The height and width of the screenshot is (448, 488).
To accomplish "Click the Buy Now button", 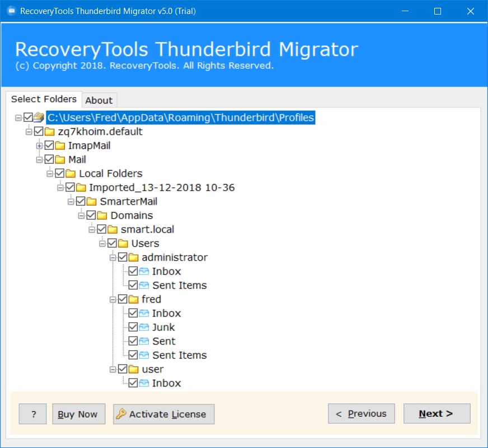I will tap(79, 414).
